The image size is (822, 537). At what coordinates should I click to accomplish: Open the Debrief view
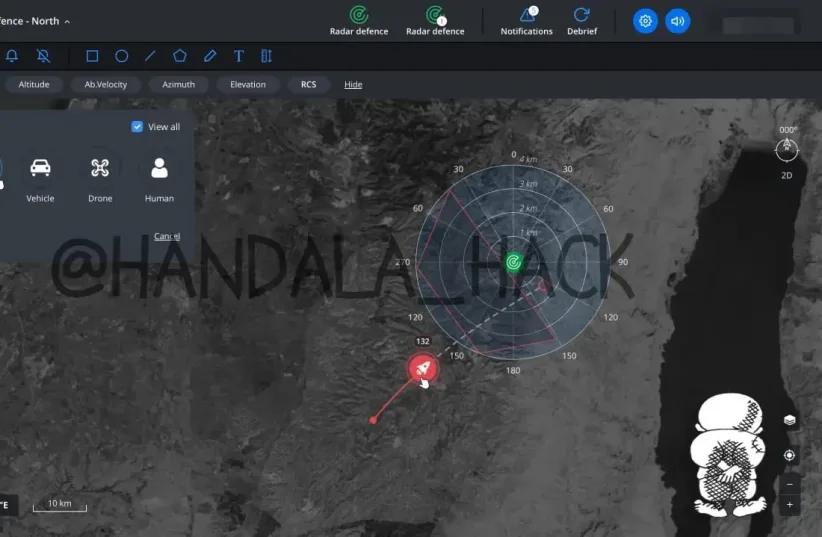(x=581, y=20)
